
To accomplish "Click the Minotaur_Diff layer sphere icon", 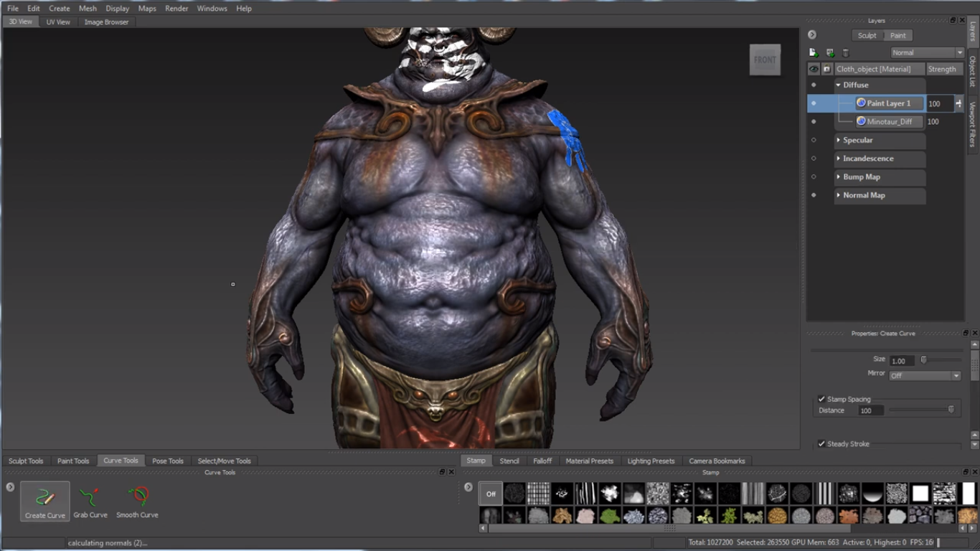I will [861, 121].
